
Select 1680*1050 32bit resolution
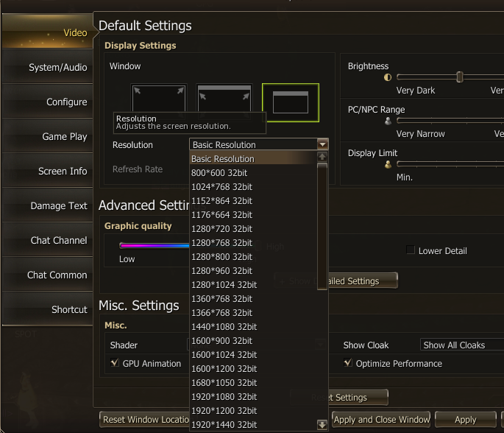click(253, 383)
